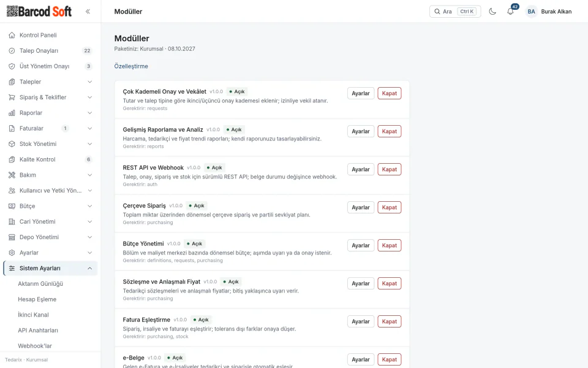Open the Özelleştirme link
The image size is (588, 368).
pos(131,66)
